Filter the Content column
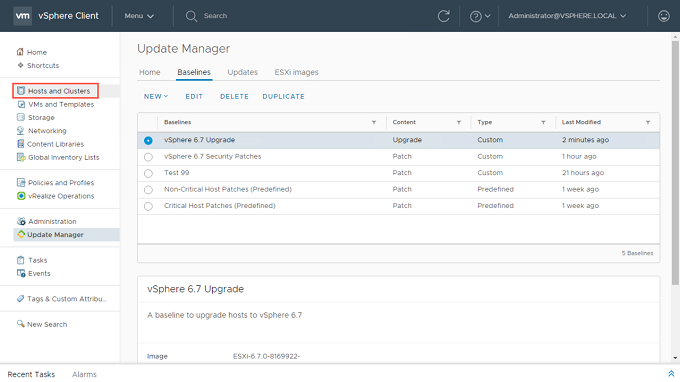The image size is (680, 382). coord(459,123)
